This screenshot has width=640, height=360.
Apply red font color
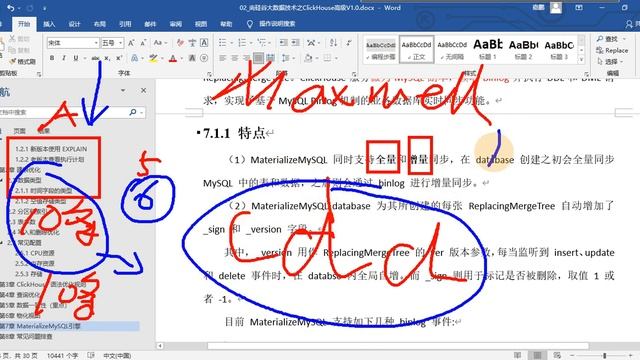(x=173, y=58)
